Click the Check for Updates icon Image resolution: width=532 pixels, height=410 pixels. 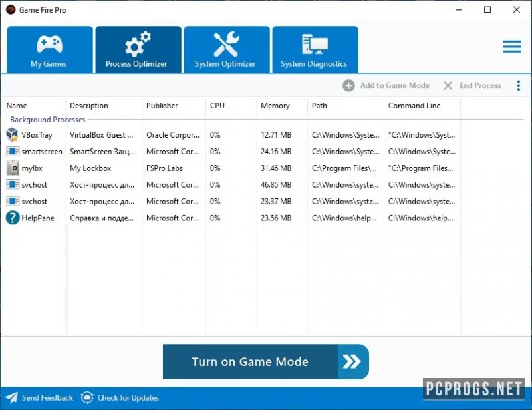coord(87,397)
